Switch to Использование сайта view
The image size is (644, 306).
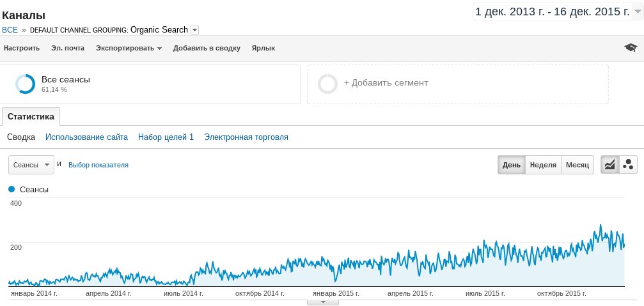[x=86, y=137]
